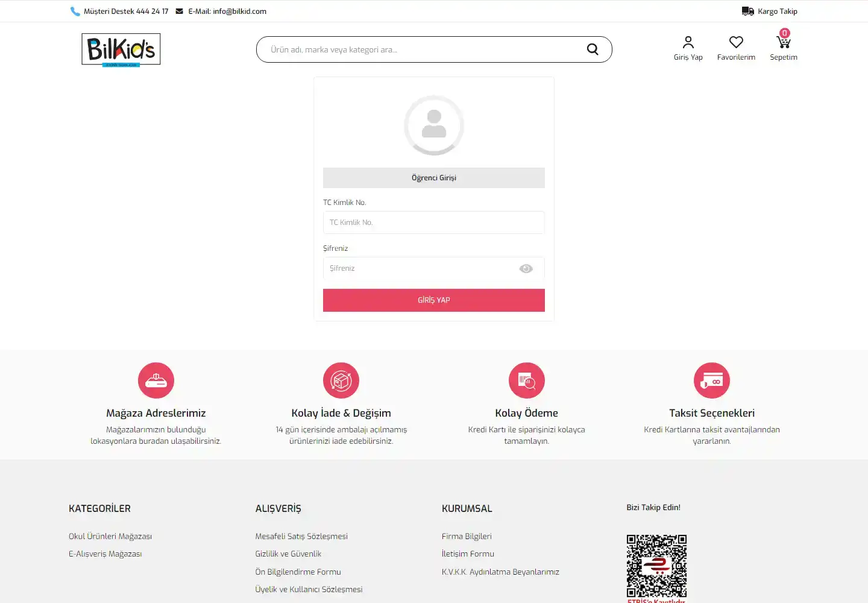Open Mağaza Adreslerimiz heading link
The image size is (868, 603).
[156, 413]
